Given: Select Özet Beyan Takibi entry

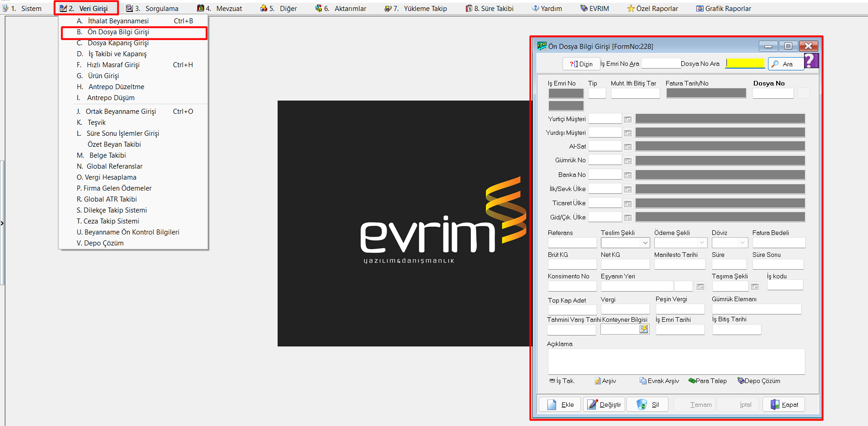Looking at the screenshot, I should (133, 144).
